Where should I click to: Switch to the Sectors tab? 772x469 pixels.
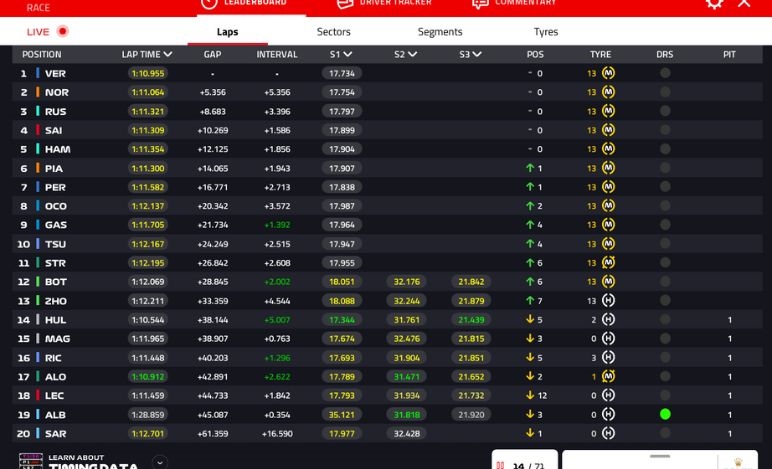coord(334,32)
